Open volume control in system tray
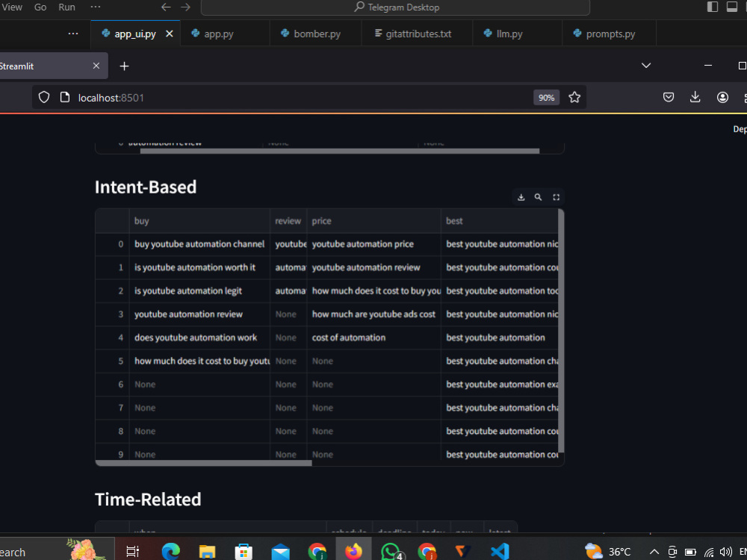This screenshot has width=747, height=560. (726, 552)
